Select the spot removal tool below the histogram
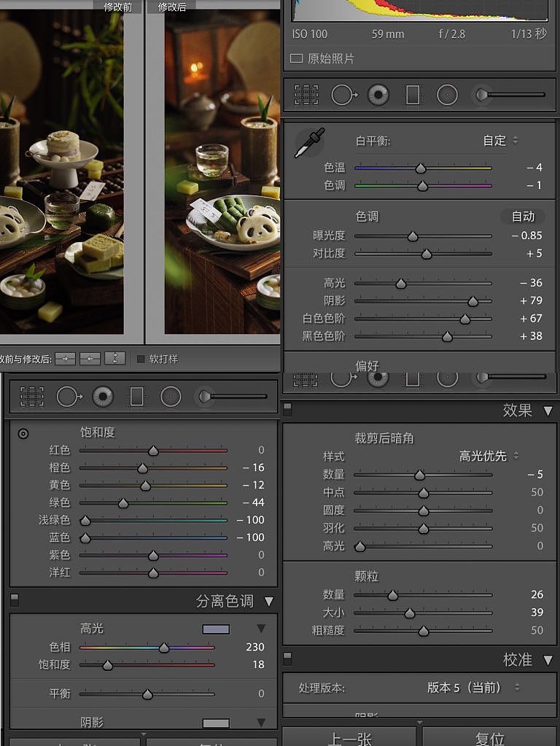 344,95
